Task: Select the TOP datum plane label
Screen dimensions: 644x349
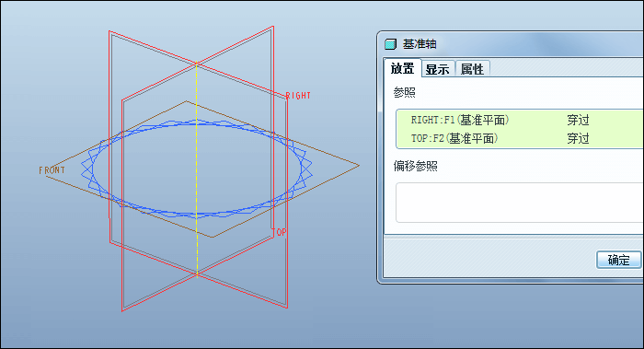Action: pos(280,232)
